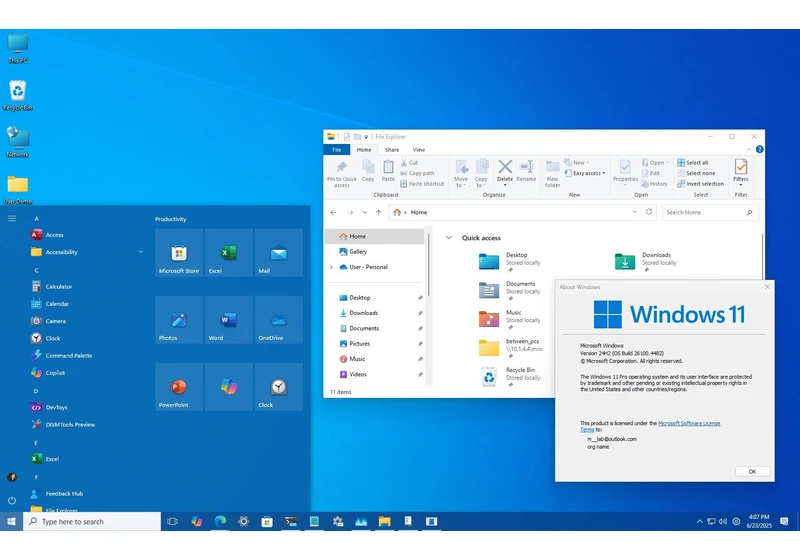800x560 pixels.
Task: Show hidden system tray icons chevron
Action: [x=699, y=521]
